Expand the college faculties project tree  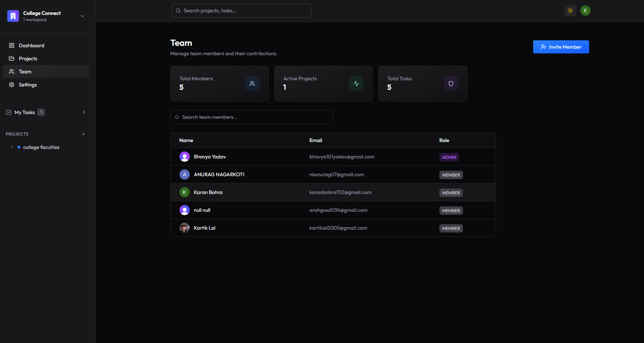pyautogui.click(x=12, y=147)
